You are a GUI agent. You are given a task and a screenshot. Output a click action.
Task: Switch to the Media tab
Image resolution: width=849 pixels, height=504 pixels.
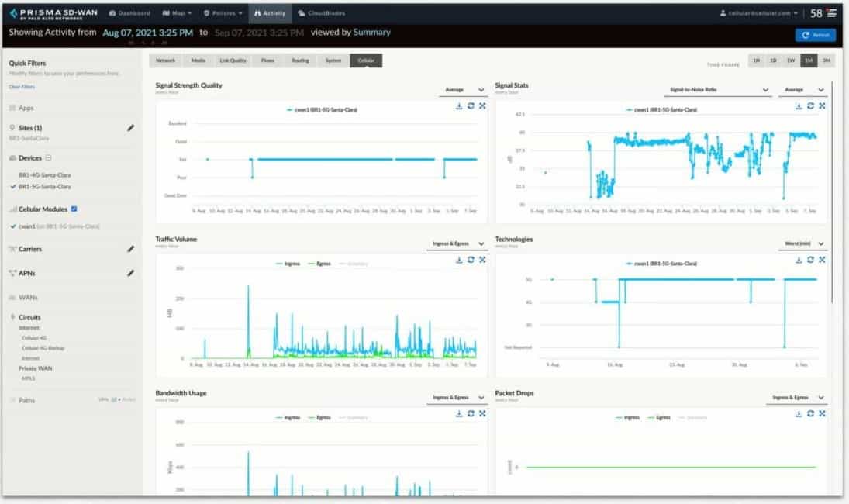coord(198,60)
